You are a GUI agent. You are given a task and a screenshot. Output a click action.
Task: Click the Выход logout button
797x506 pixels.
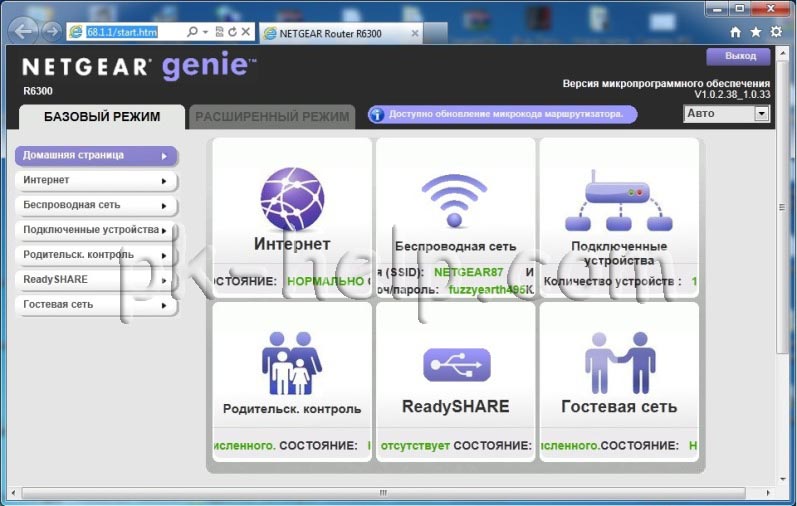pos(739,56)
